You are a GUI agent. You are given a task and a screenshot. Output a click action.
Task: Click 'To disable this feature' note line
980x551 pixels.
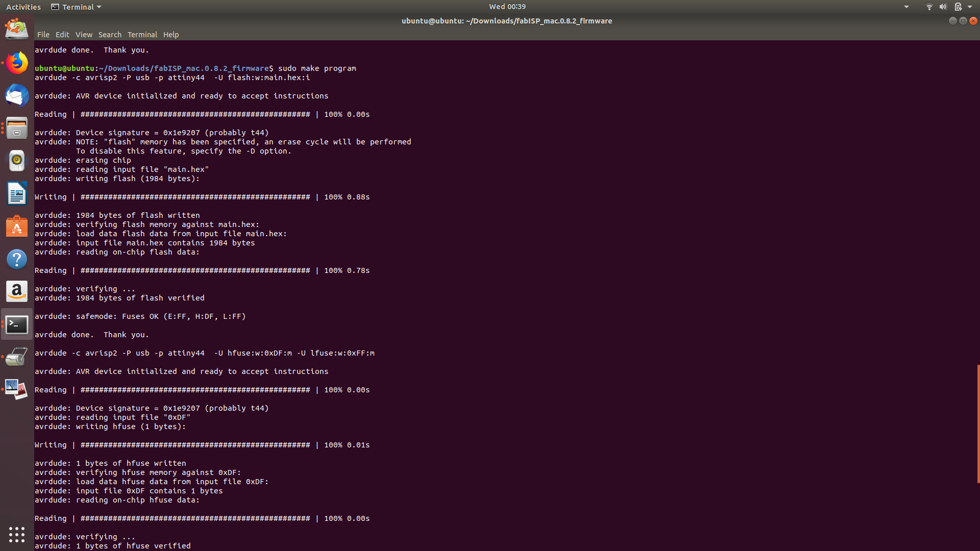[183, 151]
